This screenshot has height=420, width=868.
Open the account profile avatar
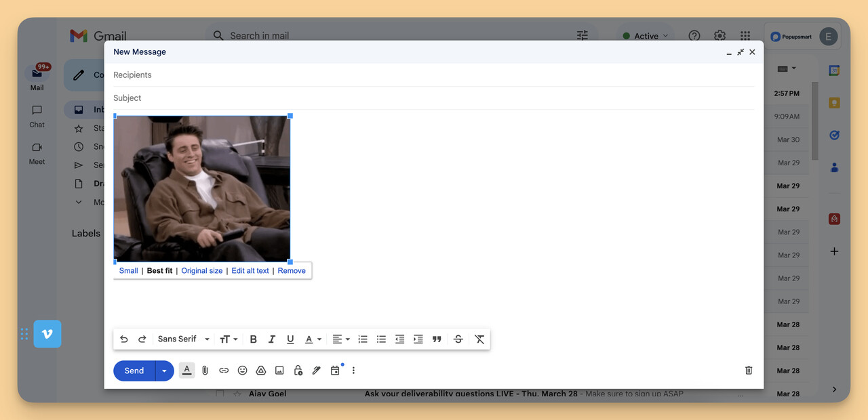(x=828, y=37)
